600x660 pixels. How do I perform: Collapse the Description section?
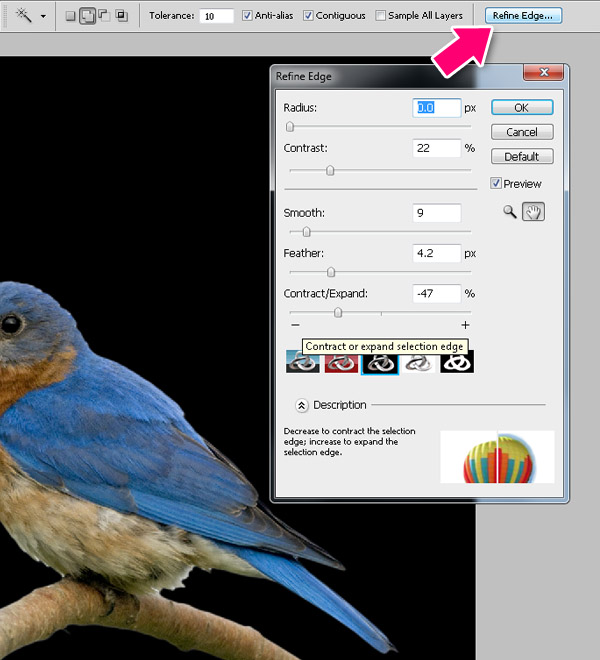301,405
